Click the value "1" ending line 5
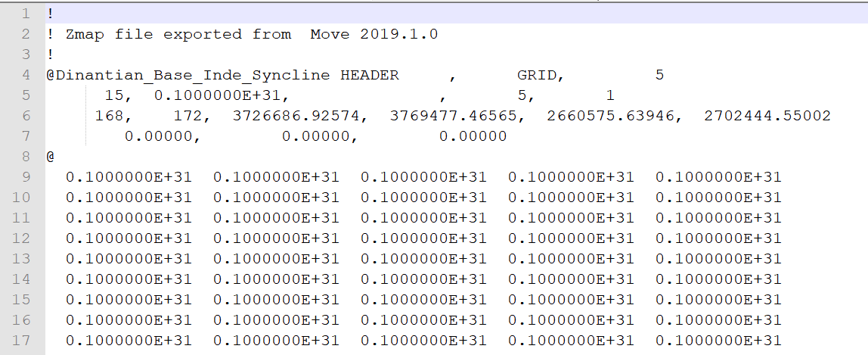Screen dimensions: 868x355 (610, 96)
